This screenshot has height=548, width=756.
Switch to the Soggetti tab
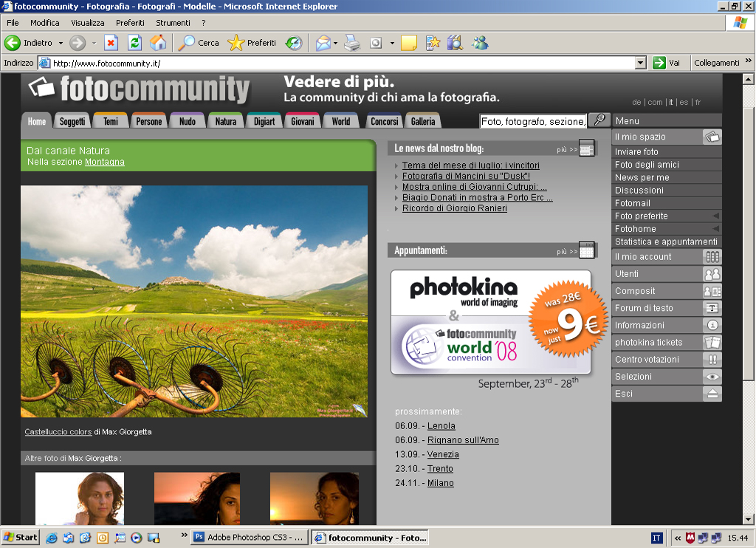(x=72, y=121)
